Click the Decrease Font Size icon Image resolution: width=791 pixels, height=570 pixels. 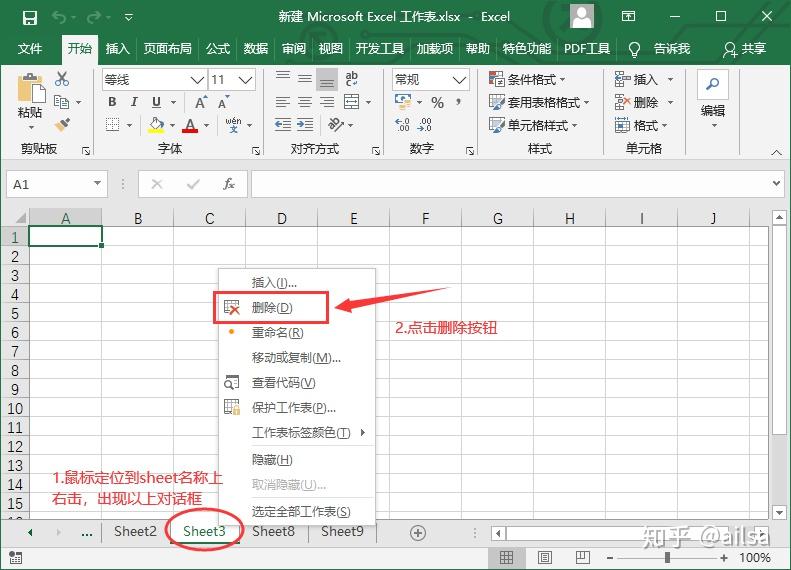point(223,102)
